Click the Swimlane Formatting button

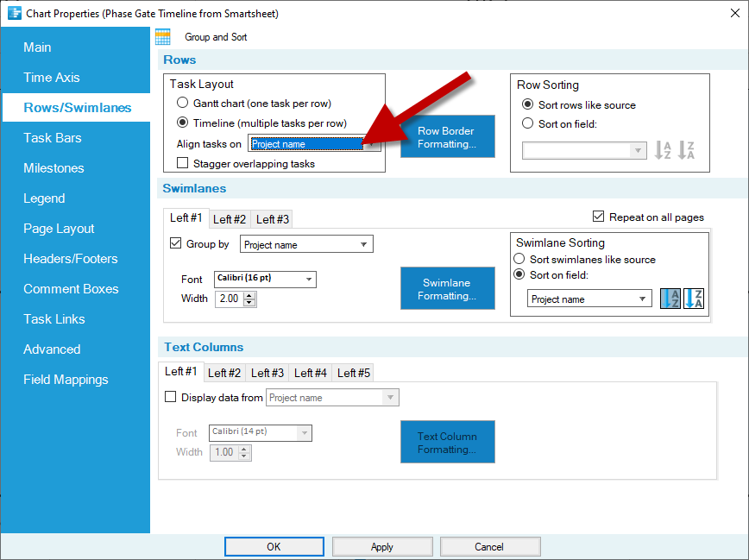click(447, 288)
